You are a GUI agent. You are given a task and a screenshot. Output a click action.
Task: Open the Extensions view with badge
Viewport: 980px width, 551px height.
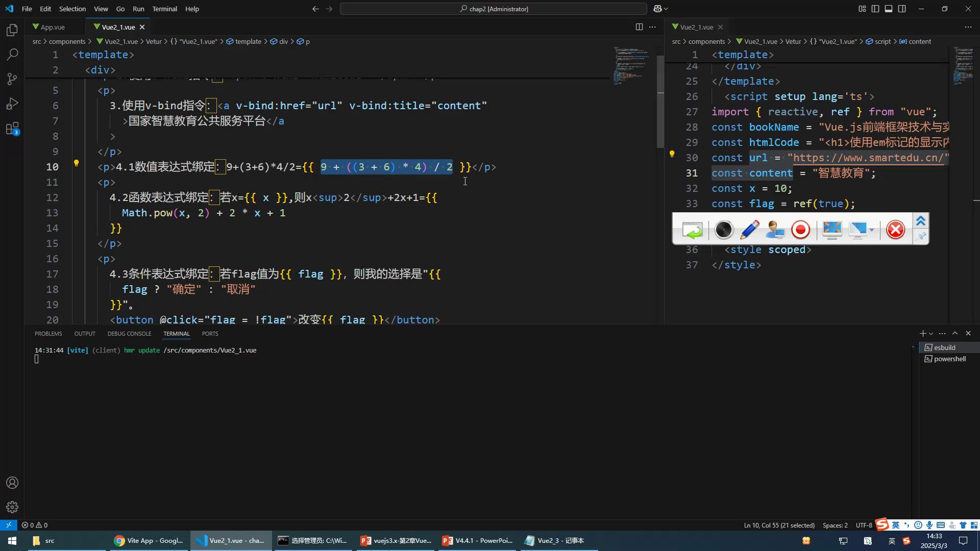(12, 129)
